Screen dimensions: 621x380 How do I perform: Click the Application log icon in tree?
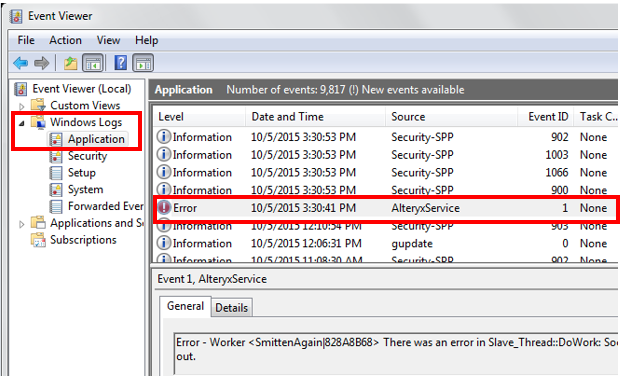56,139
